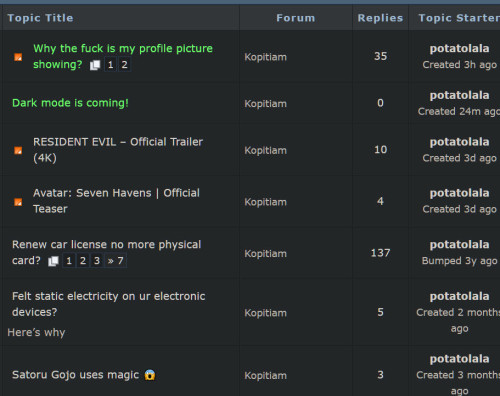Click the Forum column header
500x396 pixels.
click(x=296, y=18)
